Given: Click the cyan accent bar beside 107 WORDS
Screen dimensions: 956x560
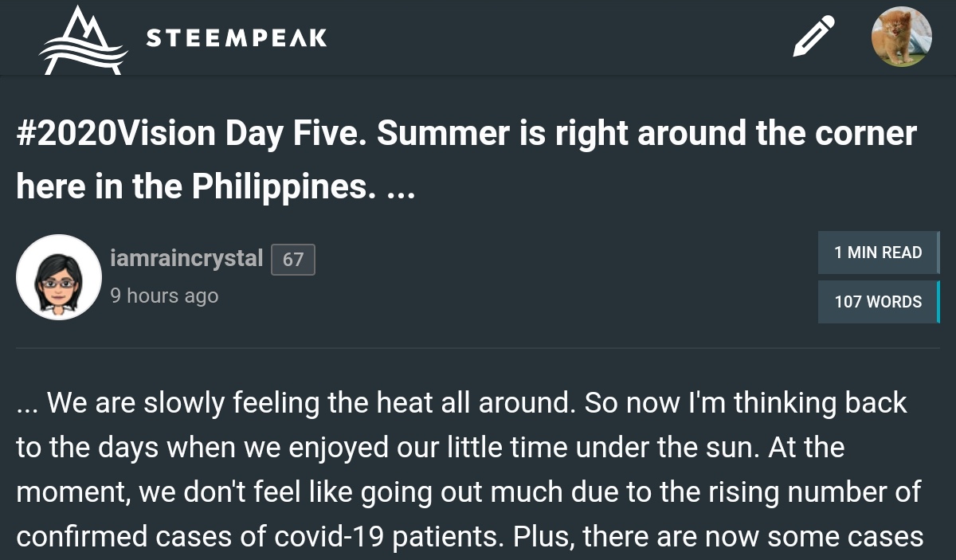Looking at the screenshot, I should pos(938,302).
